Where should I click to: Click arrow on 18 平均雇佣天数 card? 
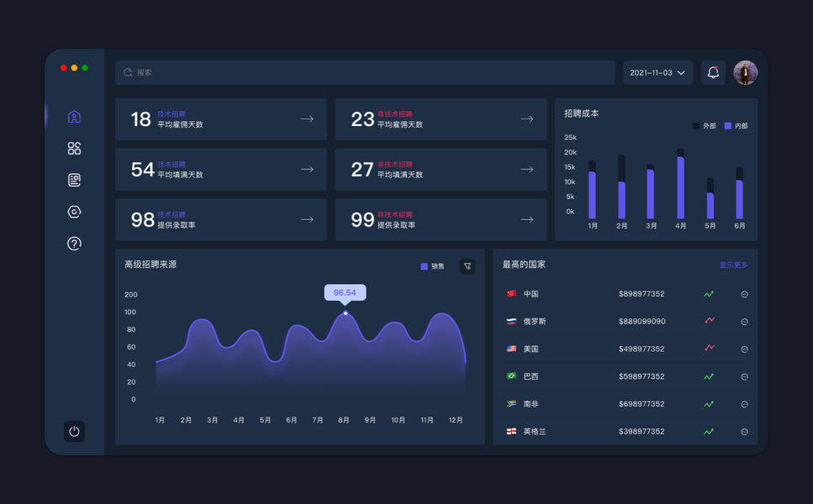click(307, 119)
